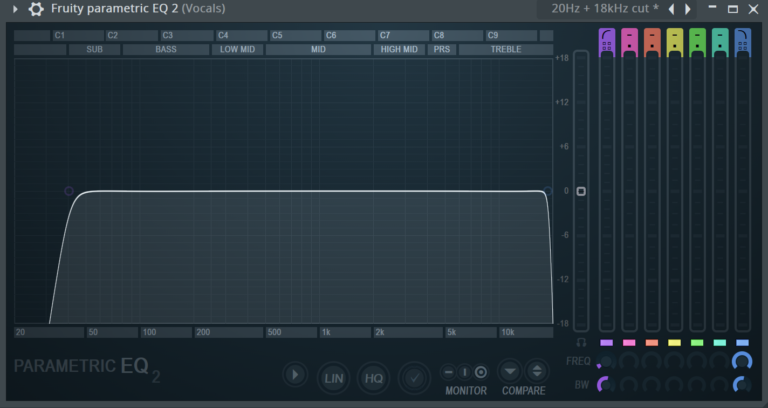Click the yellow band 4 level slider track

[674, 192]
